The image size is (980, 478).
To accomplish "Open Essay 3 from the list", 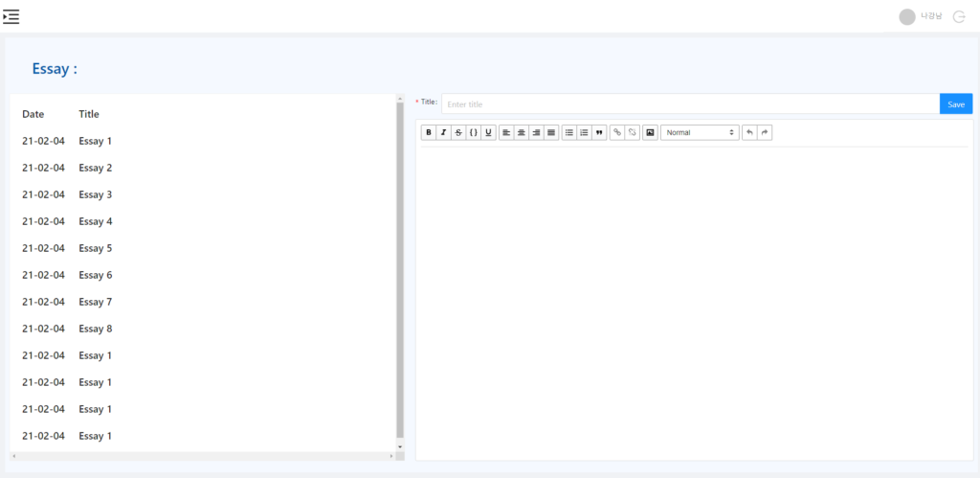I will 96,194.
